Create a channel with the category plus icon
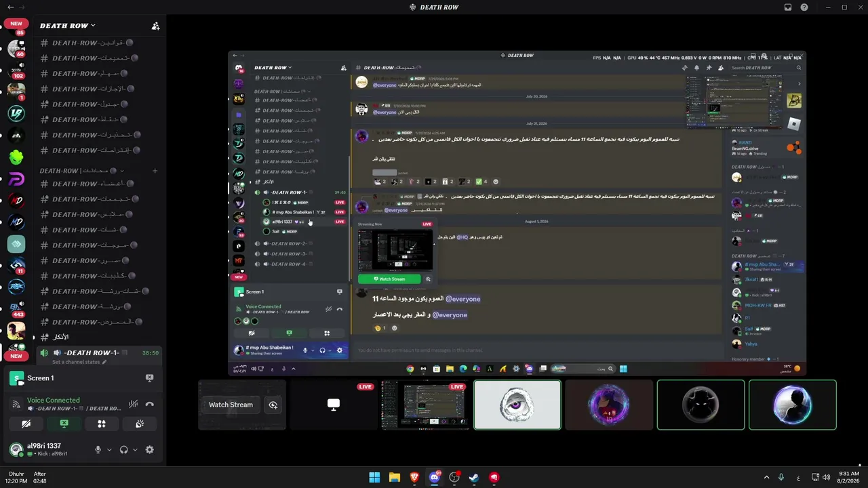 155,171
